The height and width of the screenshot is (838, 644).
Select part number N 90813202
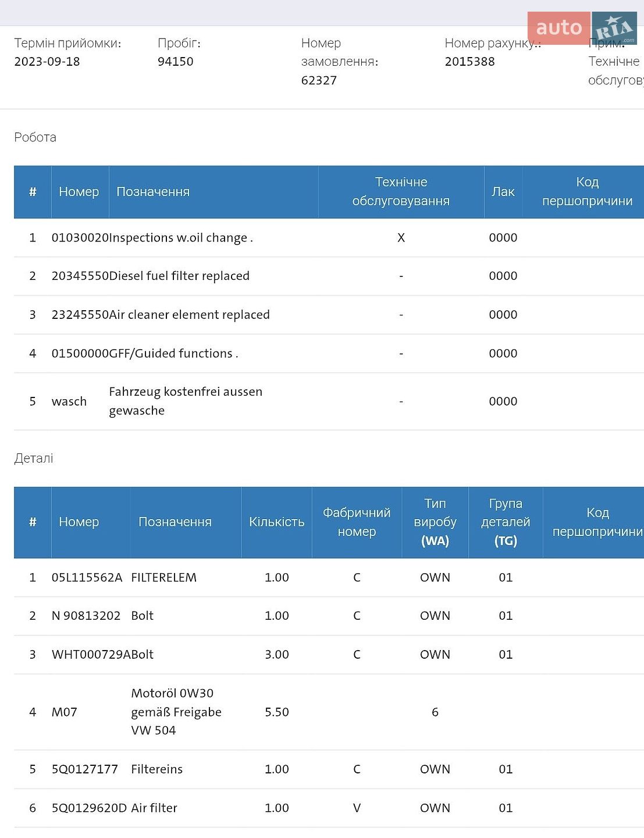click(x=86, y=616)
